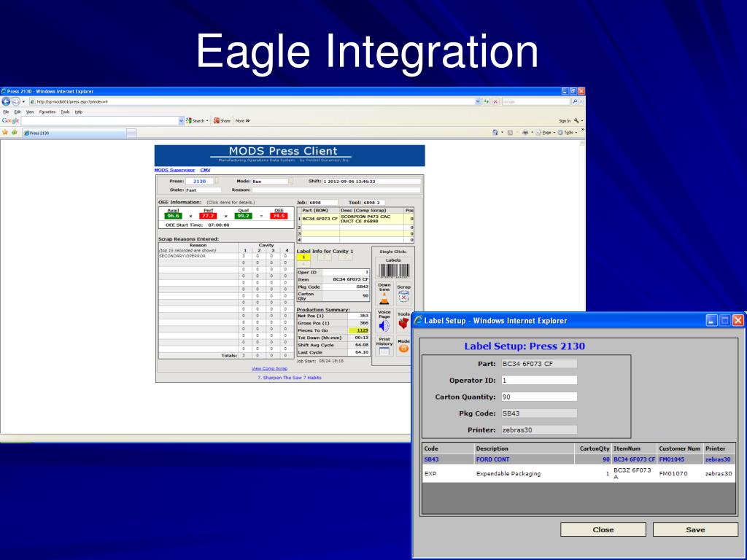Expand Google toolbar search box dropdown

click(181, 121)
